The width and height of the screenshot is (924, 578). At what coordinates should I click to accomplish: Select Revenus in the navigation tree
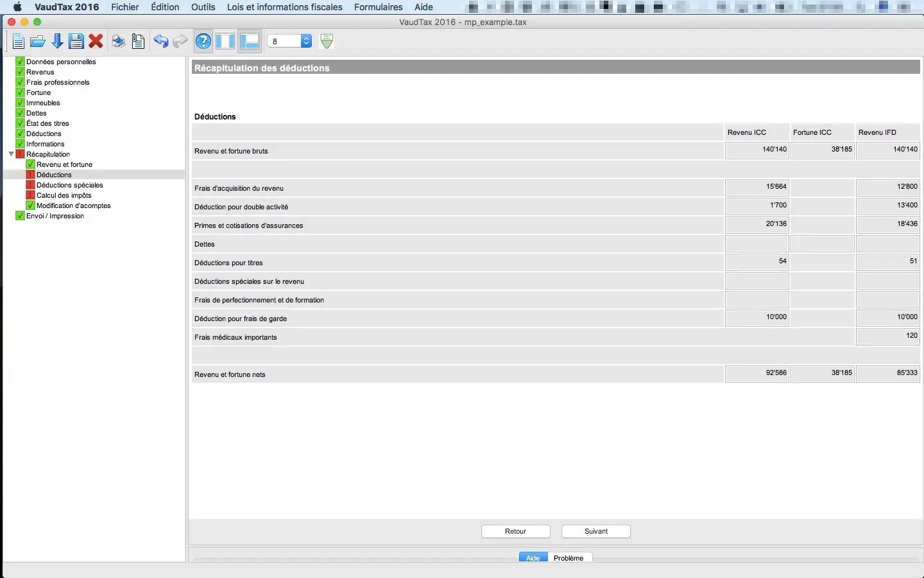pos(40,72)
